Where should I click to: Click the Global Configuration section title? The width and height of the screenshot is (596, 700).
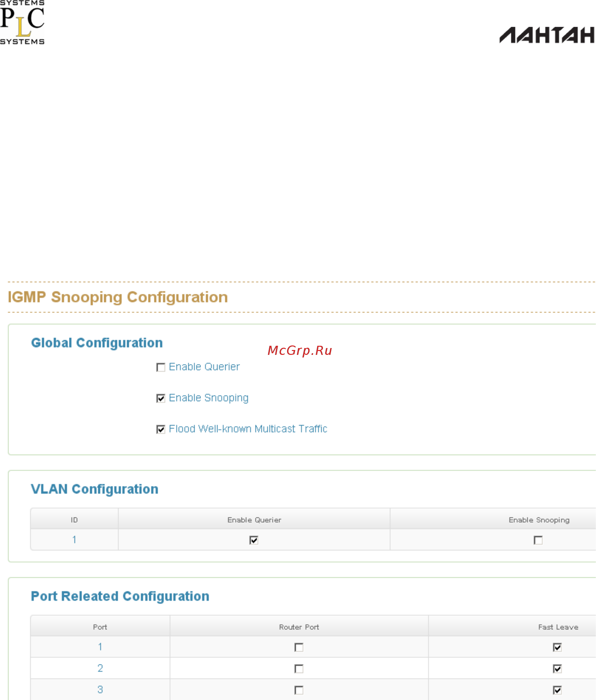coord(97,343)
